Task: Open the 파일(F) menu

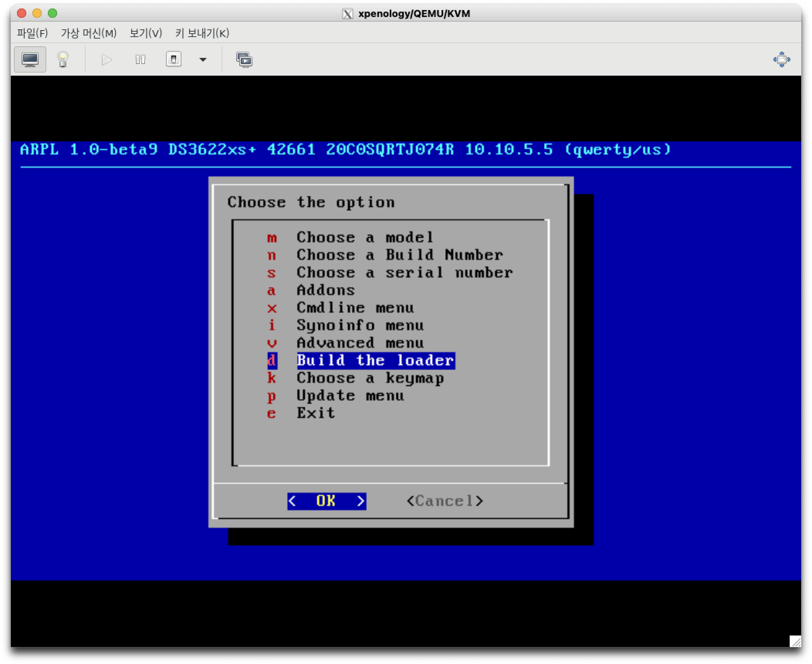Action: point(32,33)
